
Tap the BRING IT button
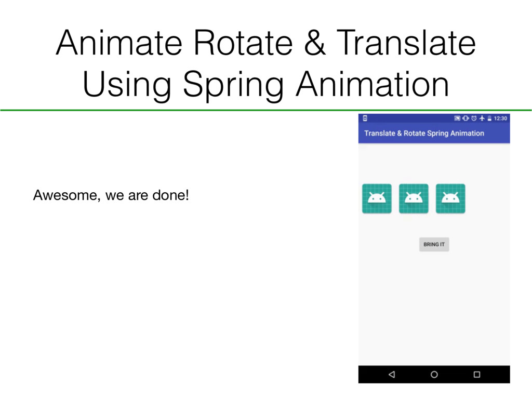point(434,244)
